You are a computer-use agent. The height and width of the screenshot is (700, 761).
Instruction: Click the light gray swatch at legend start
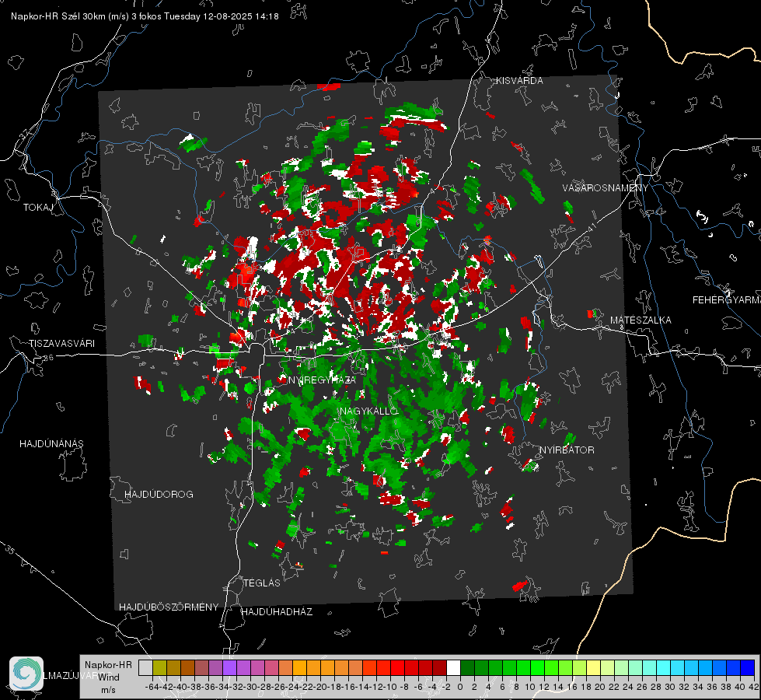[145, 668]
